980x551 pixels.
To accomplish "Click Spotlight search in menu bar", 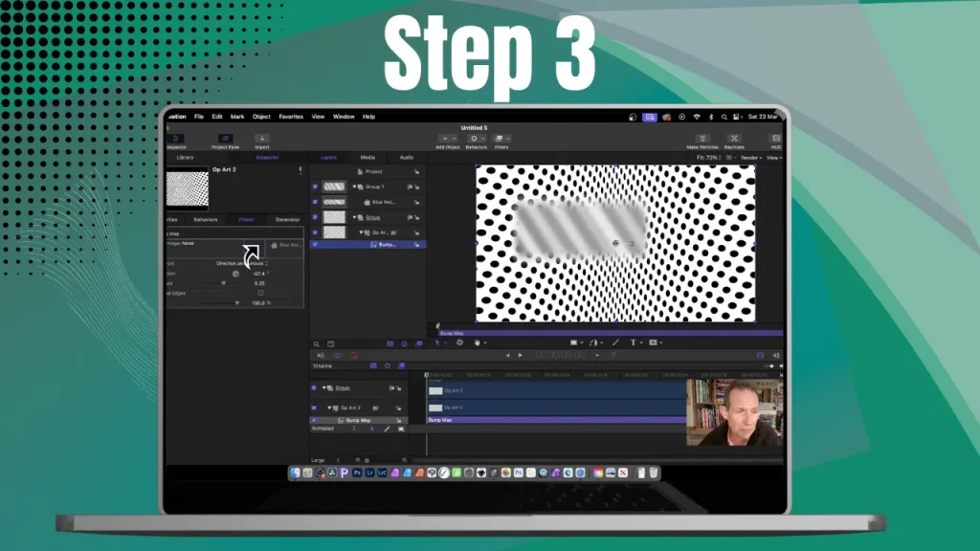I will click(724, 117).
